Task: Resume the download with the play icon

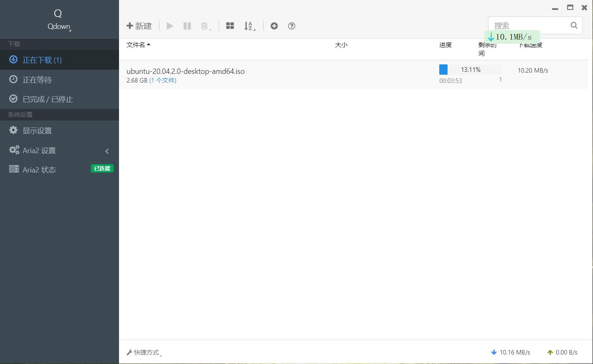Action: [170, 26]
